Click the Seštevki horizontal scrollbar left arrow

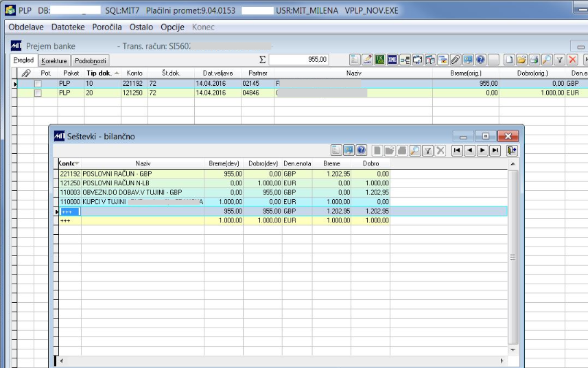[62, 361]
